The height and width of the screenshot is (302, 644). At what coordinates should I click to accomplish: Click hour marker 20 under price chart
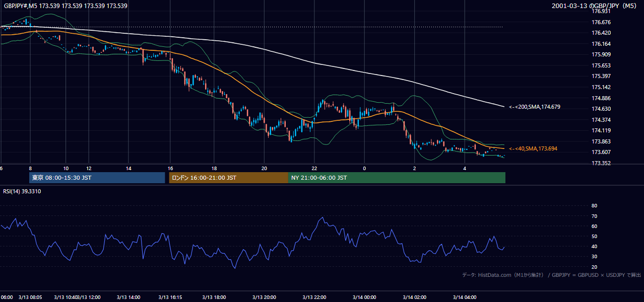coord(264,168)
